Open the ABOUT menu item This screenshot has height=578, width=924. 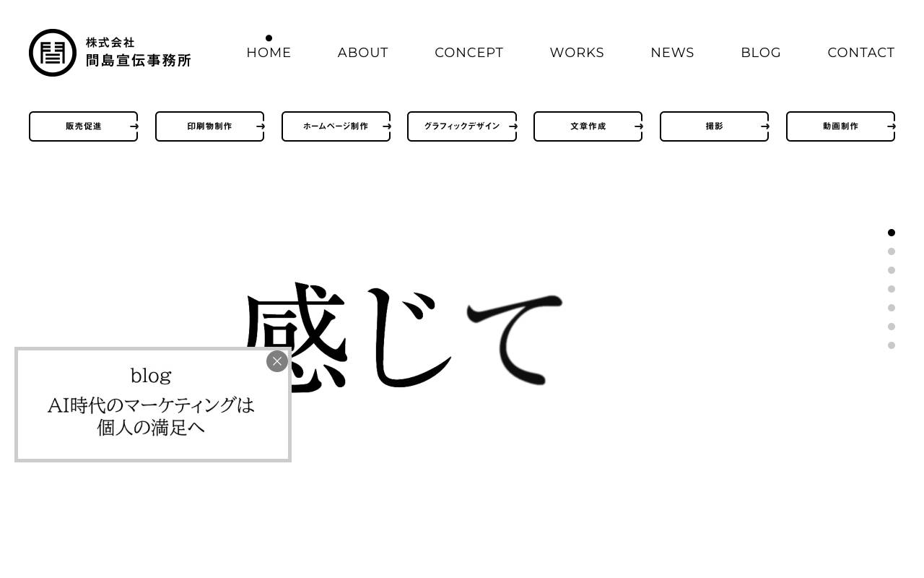pos(363,53)
